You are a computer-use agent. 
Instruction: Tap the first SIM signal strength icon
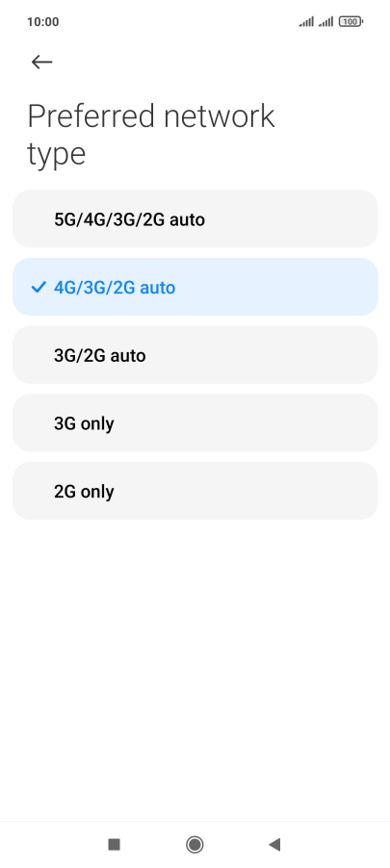point(306,21)
